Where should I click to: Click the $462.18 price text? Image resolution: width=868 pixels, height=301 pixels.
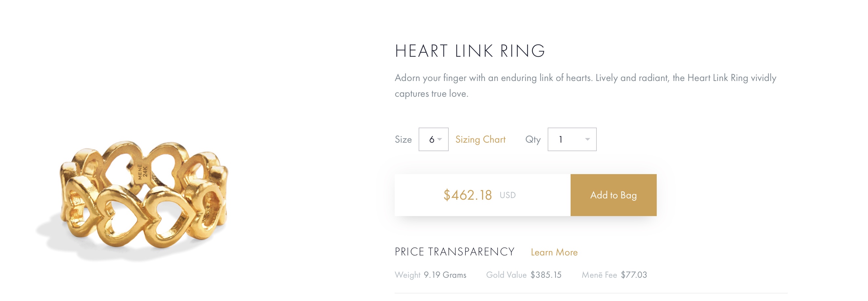click(467, 195)
